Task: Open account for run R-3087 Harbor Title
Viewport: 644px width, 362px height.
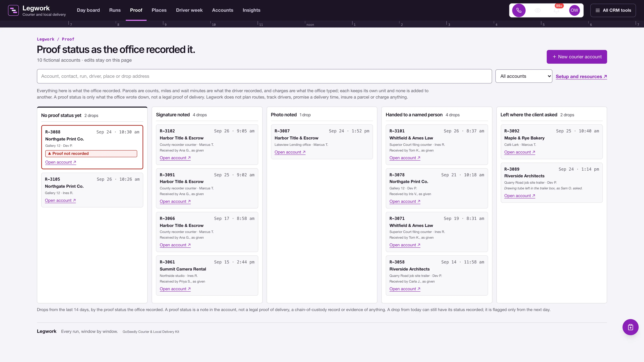Action: 290,152
